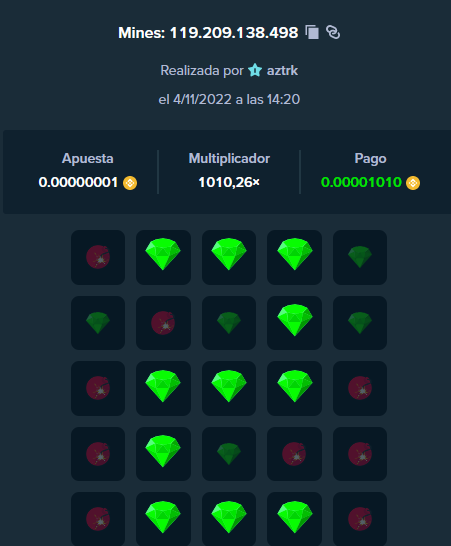Click the bright gem in first row, second column

(x=163, y=257)
